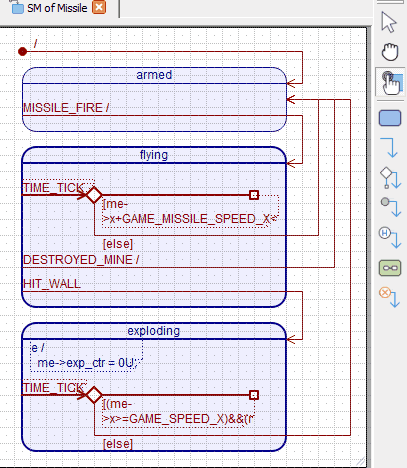Close the SM of Missile tab

coord(99,7)
